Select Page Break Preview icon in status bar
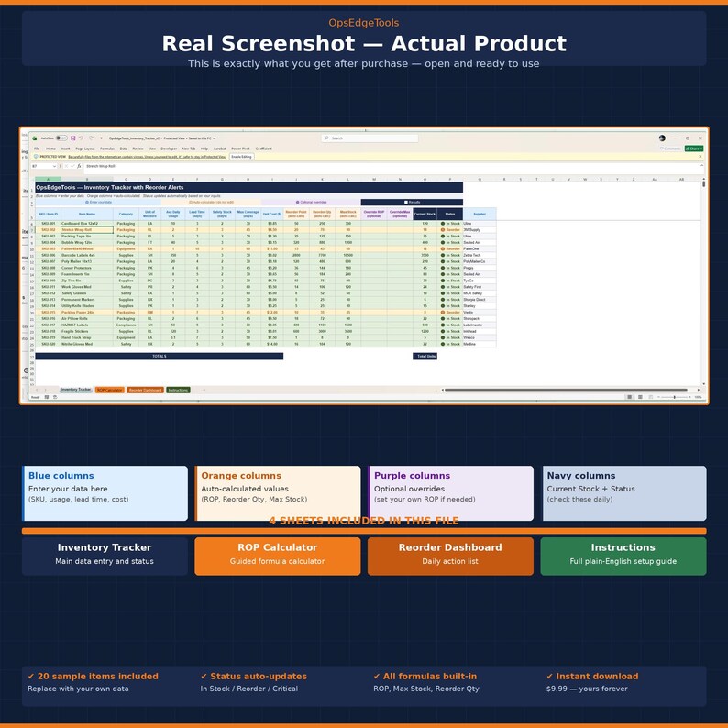Image resolution: width=728 pixels, height=728 pixels. (650, 397)
